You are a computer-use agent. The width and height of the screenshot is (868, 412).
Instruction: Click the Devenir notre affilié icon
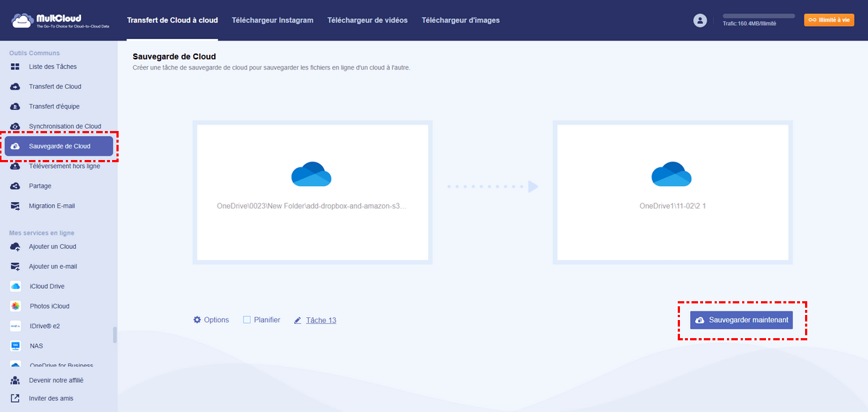(15, 380)
